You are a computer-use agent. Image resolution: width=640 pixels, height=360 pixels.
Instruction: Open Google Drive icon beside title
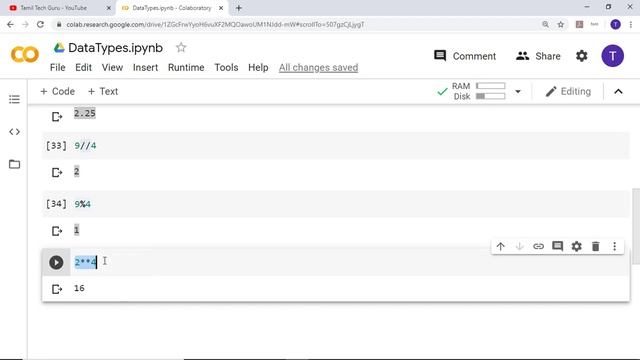(59, 48)
